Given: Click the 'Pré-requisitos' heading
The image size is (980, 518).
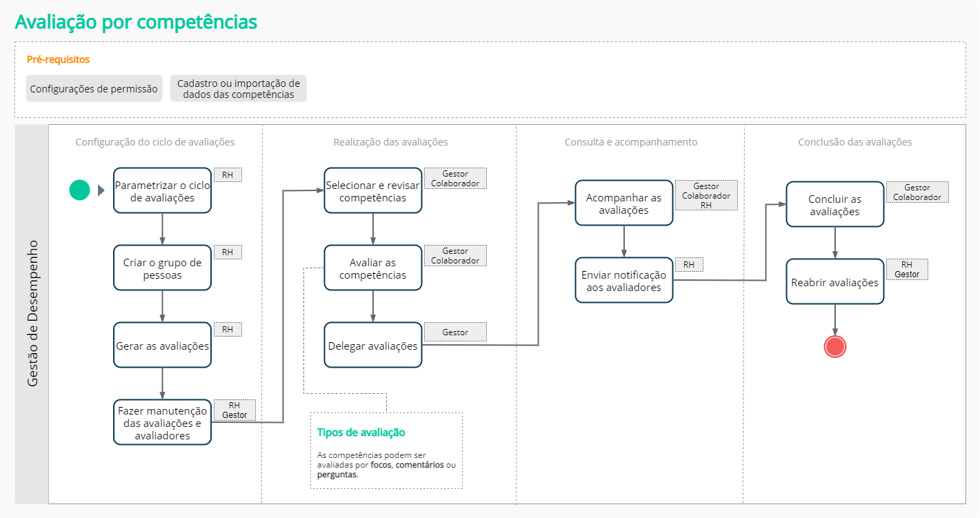Looking at the screenshot, I should [59, 59].
